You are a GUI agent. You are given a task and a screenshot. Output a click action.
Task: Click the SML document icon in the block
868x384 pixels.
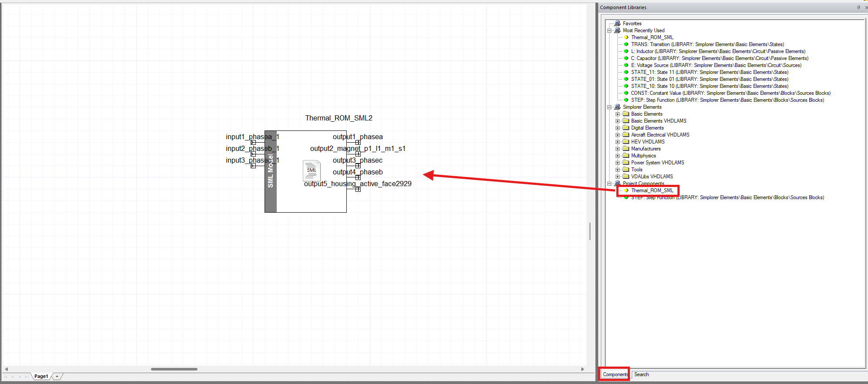[312, 170]
